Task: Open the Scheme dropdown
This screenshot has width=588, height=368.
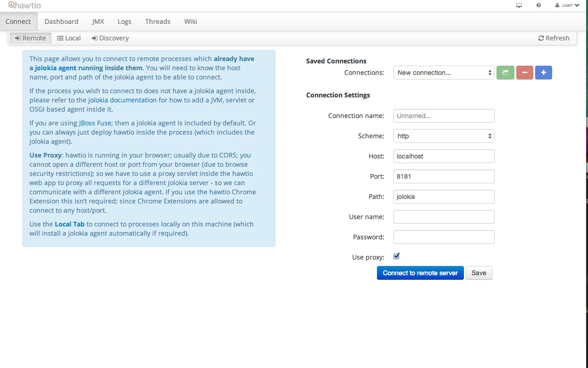Action: [x=444, y=136]
